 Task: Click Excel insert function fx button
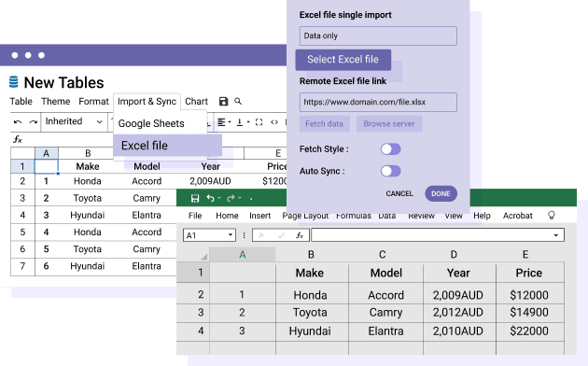click(300, 235)
